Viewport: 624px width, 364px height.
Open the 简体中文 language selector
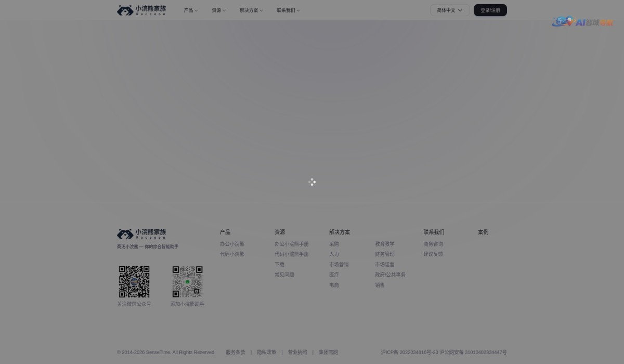449,10
